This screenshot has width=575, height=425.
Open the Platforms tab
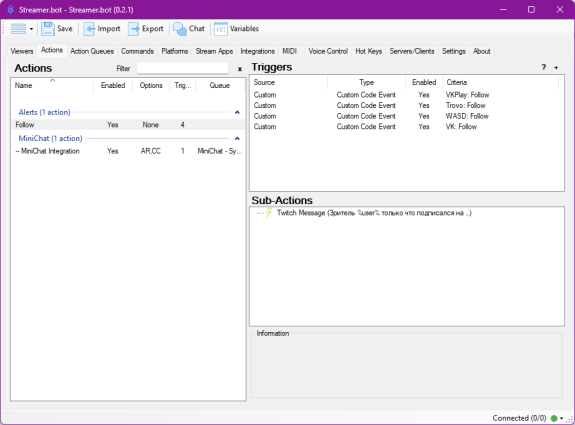coord(175,51)
